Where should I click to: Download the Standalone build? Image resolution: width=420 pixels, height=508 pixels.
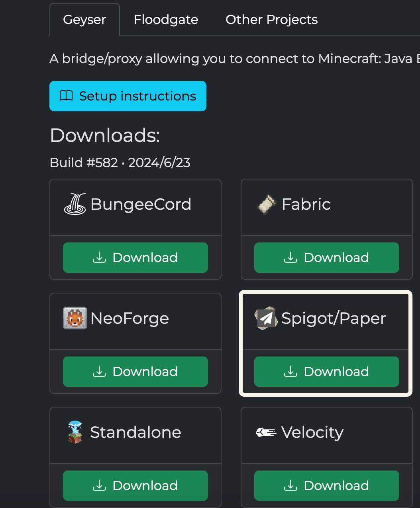coord(135,486)
